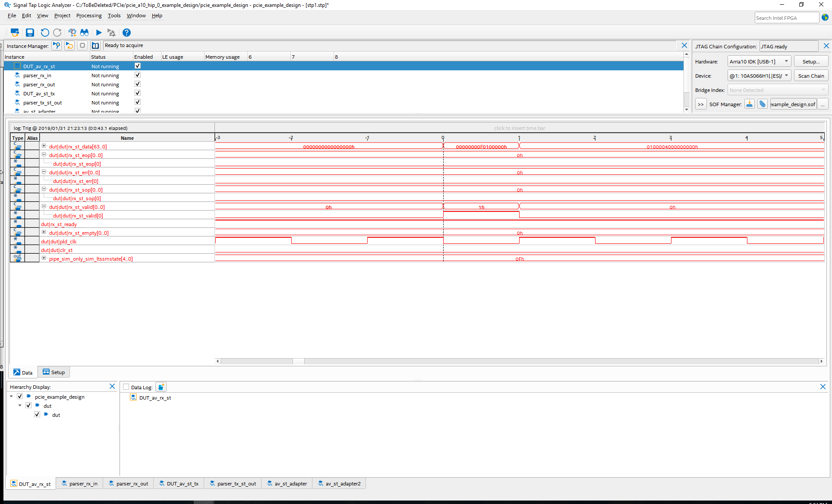Viewport: 832px width, 504px height.
Task: Click the Setup... hardware button
Action: [811, 61]
